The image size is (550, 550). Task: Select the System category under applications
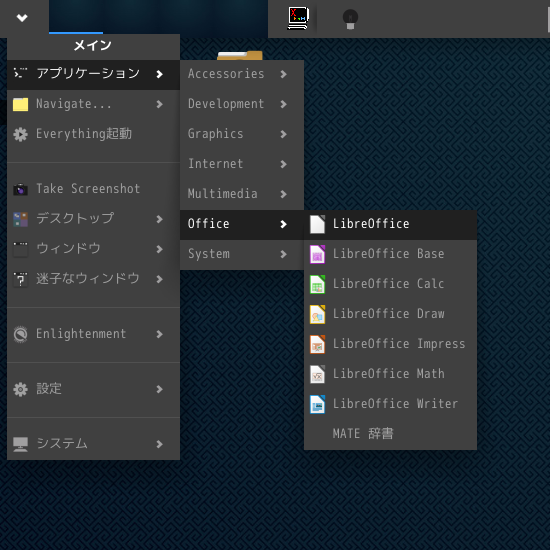tap(242, 254)
